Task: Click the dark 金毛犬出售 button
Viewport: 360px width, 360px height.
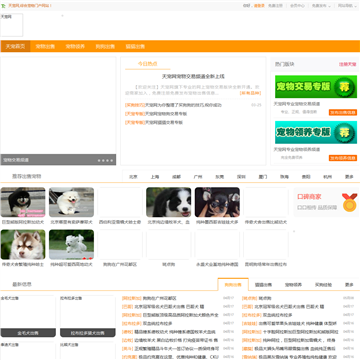Action: 28,333
